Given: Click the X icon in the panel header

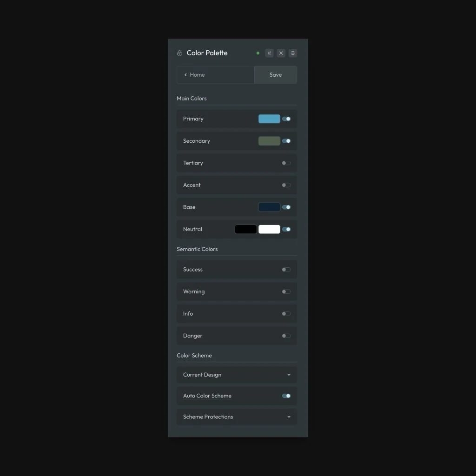Looking at the screenshot, I should point(281,53).
